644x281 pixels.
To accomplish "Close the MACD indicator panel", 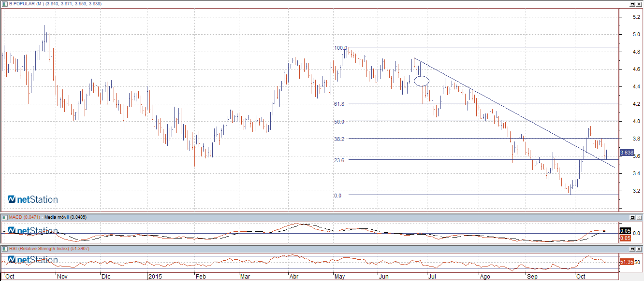I will point(639,218).
